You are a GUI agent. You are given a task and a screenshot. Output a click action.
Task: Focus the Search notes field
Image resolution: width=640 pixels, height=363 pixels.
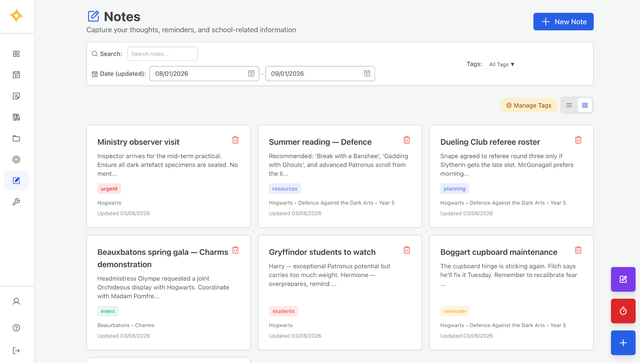click(162, 54)
